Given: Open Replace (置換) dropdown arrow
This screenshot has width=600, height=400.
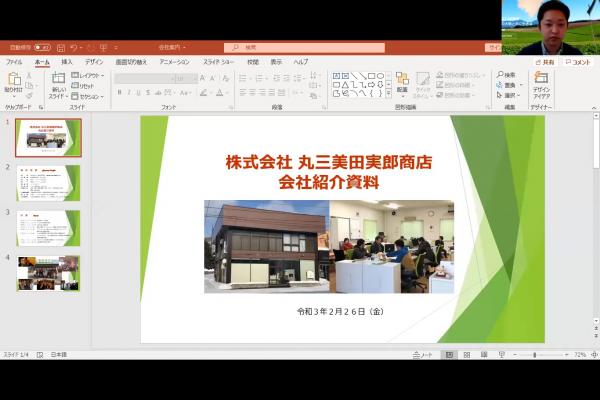Looking at the screenshot, I should point(521,85).
